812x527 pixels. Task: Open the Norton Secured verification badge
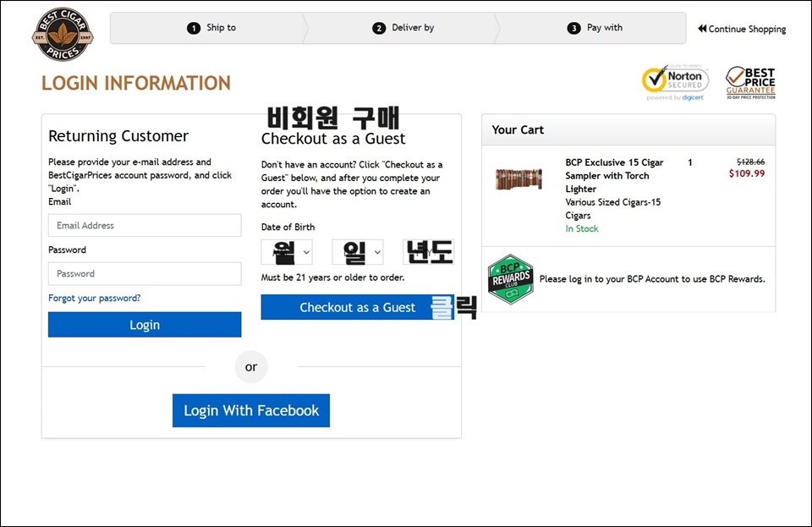(675, 83)
